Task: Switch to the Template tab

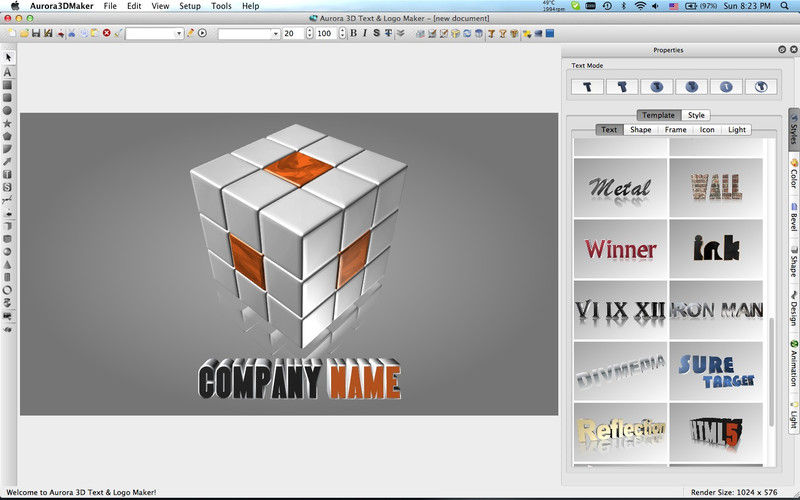Action: click(x=659, y=115)
